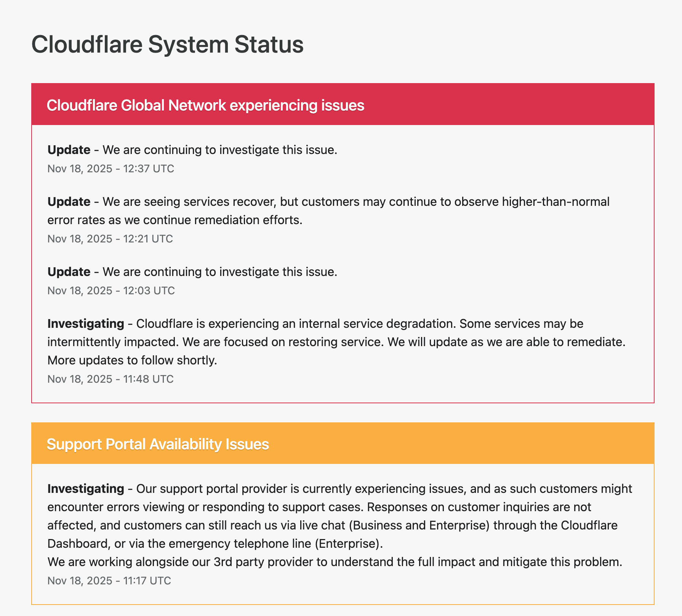Click the Cloudflare System Status page heading

pyautogui.click(x=167, y=44)
